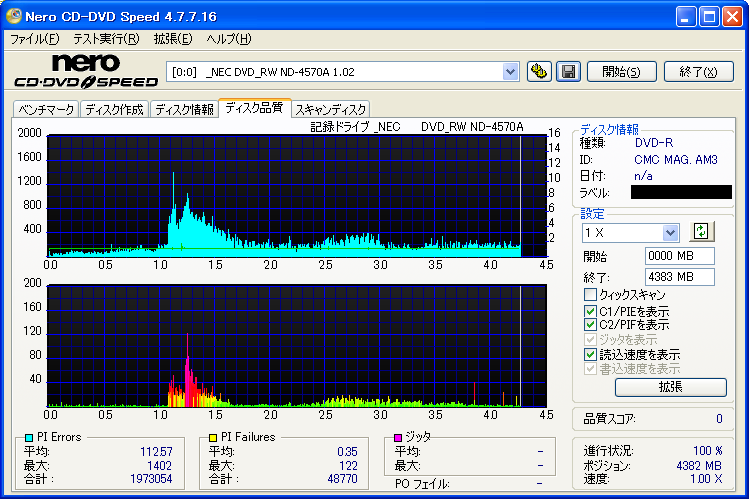
Task: Toggle the 読込速度を表示 checkbox
Action: 590,354
